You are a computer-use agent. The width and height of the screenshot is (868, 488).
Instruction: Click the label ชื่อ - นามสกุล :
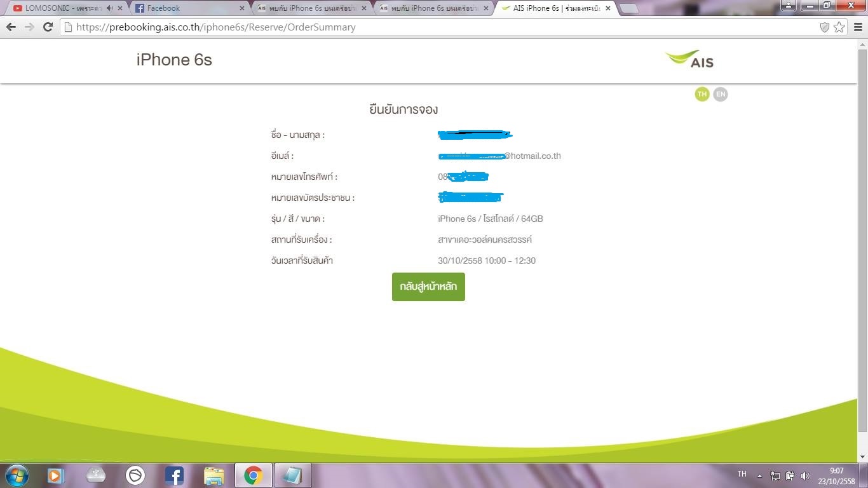click(298, 135)
